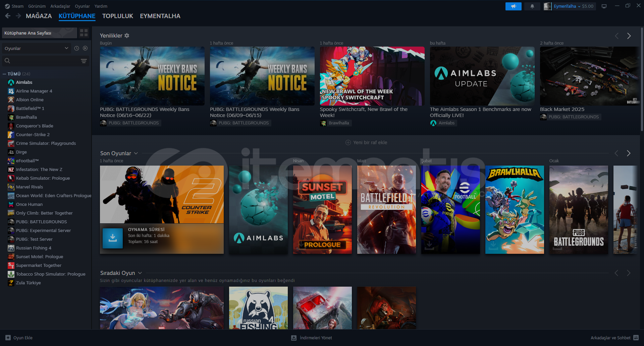Screen dimensions: 644x346
Task: Open the Steam menu
Action: pos(14,6)
